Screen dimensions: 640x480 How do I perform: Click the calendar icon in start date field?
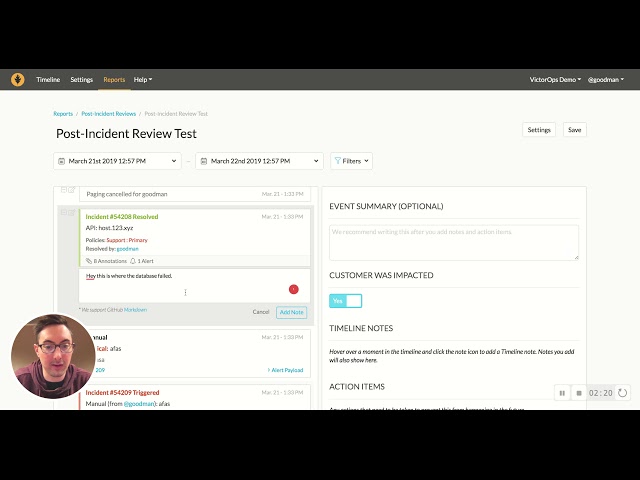pyautogui.click(x=62, y=161)
